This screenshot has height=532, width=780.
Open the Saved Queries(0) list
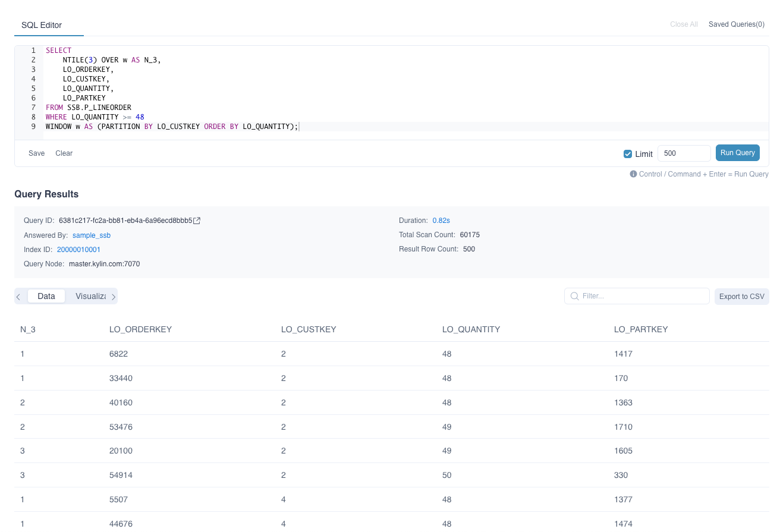[x=736, y=24]
